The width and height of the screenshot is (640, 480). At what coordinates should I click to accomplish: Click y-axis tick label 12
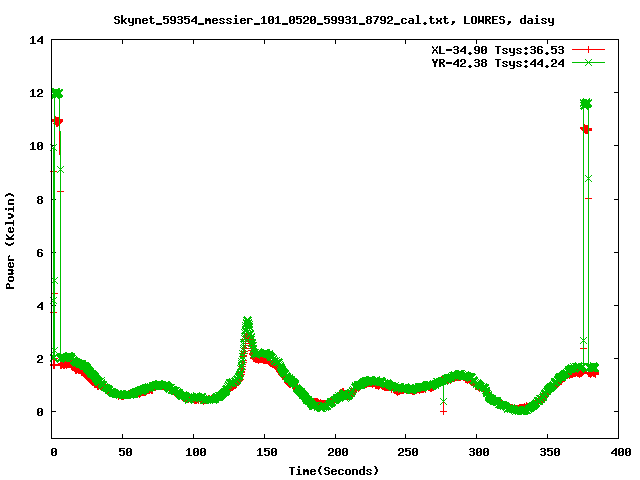coord(36,93)
